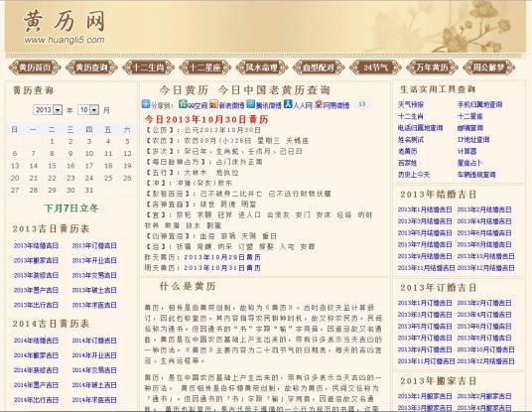Open the 2013年求医吉日 link
The image size is (532, 412).
94,305
